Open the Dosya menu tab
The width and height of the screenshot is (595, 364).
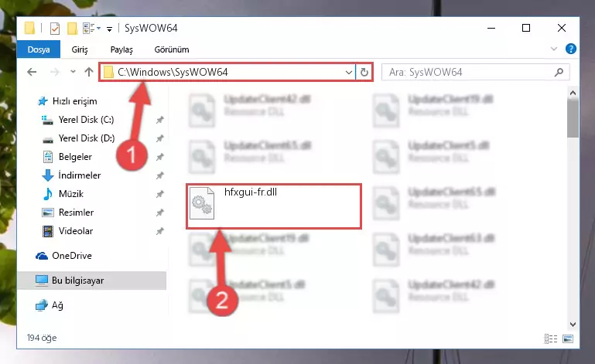click(39, 49)
